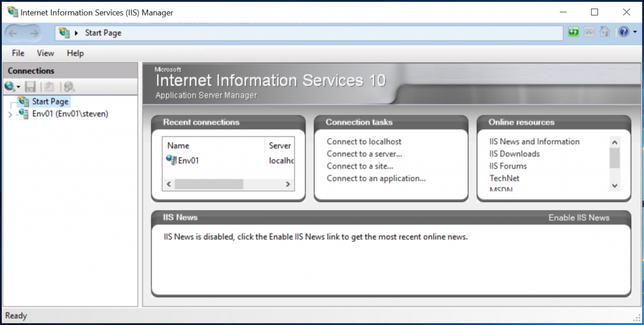
Task: Click the Env01 icon in Recent connections
Action: 171,159
